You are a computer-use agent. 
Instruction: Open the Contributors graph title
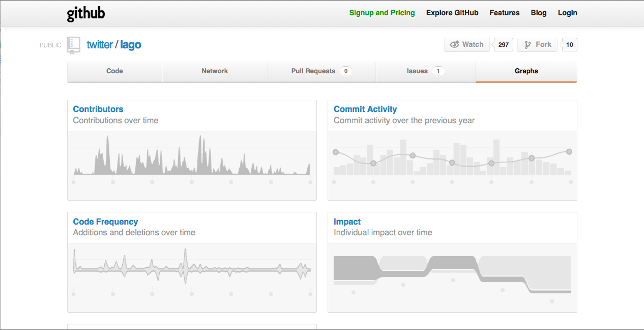[98, 109]
